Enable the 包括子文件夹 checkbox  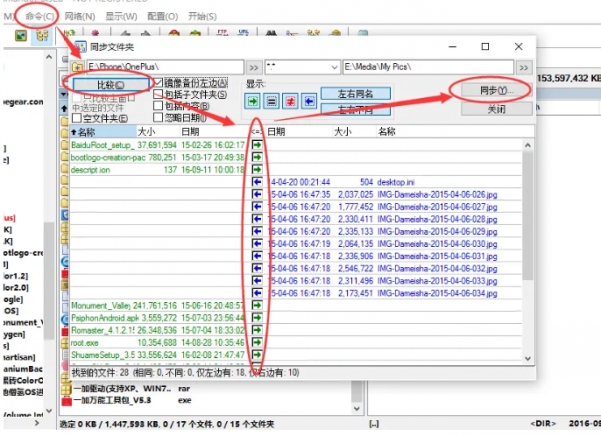pyautogui.click(x=158, y=95)
